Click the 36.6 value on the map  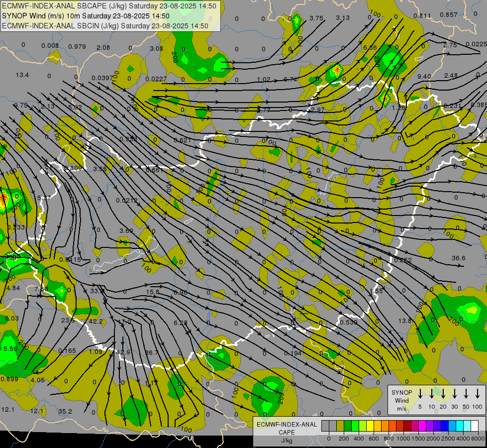click(459, 258)
